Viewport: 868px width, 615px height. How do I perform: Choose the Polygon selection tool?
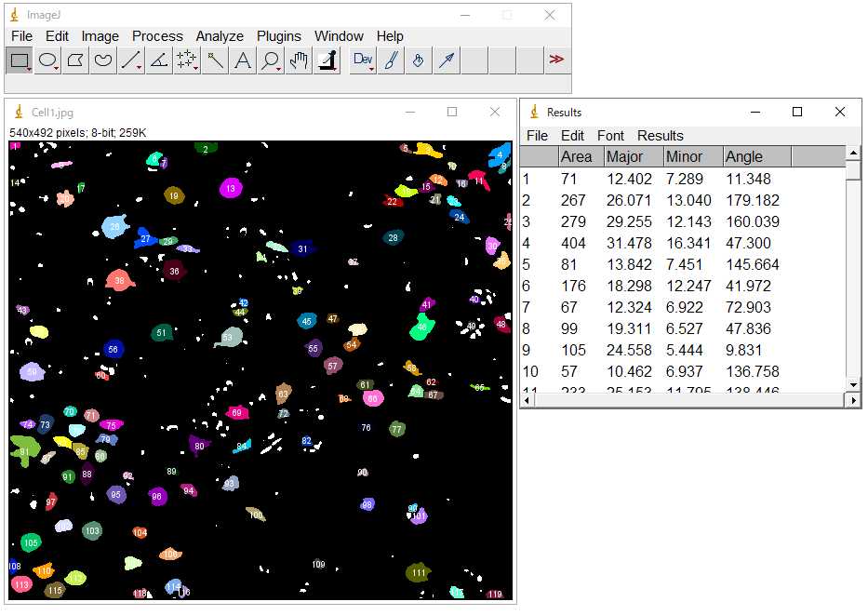[x=75, y=60]
